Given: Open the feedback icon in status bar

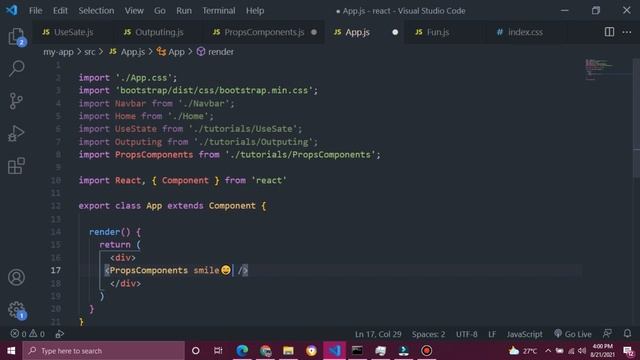Looking at the screenshot, I should pos(607,334).
